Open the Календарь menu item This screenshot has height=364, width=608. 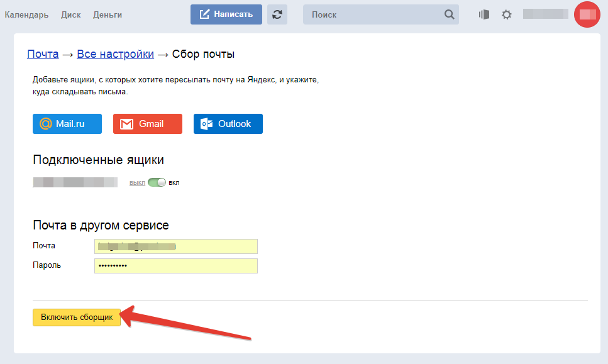click(26, 14)
